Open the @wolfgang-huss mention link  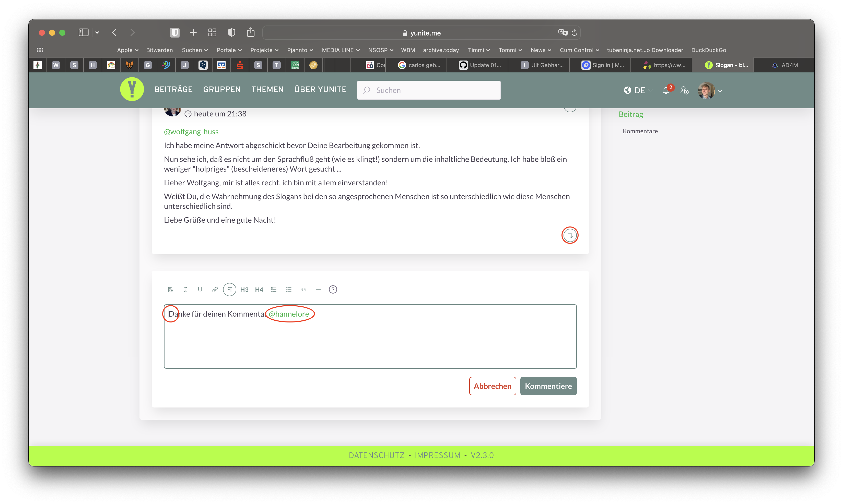(x=191, y=131)
